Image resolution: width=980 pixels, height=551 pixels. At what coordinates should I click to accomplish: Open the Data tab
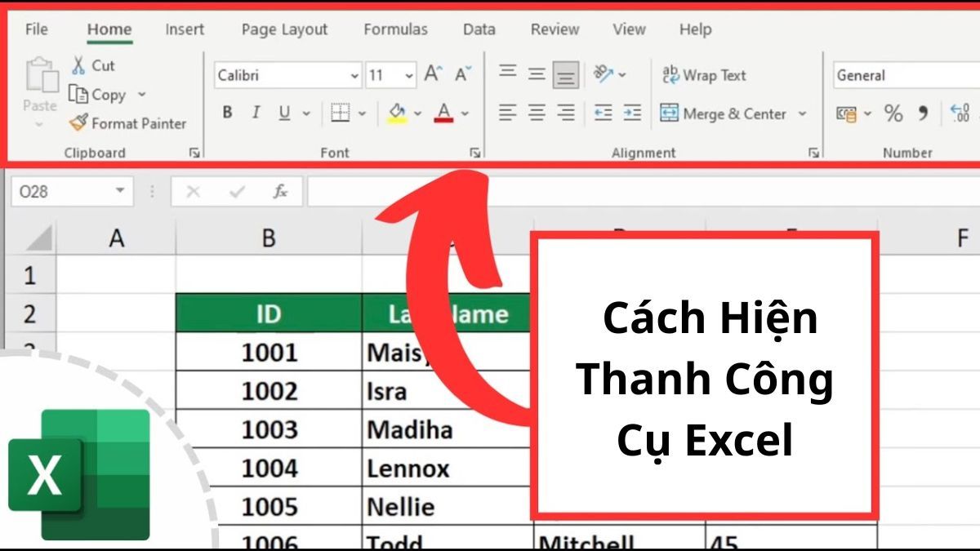tap(479, 29)
